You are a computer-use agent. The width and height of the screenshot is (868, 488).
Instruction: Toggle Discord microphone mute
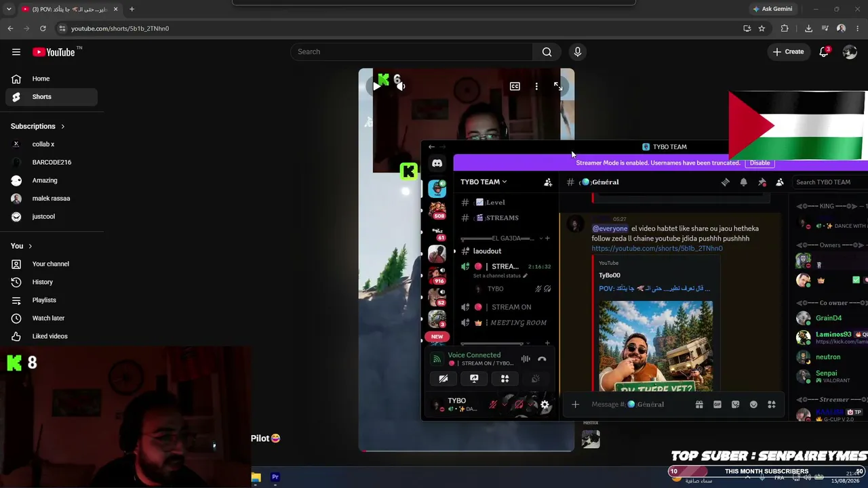coord(494,405)
